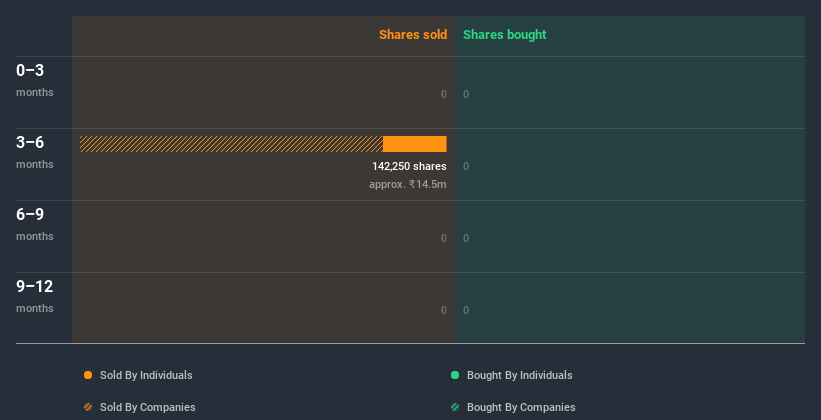
Task: Click the green Bought By Individuals legend dot
Action: [455, 375]
